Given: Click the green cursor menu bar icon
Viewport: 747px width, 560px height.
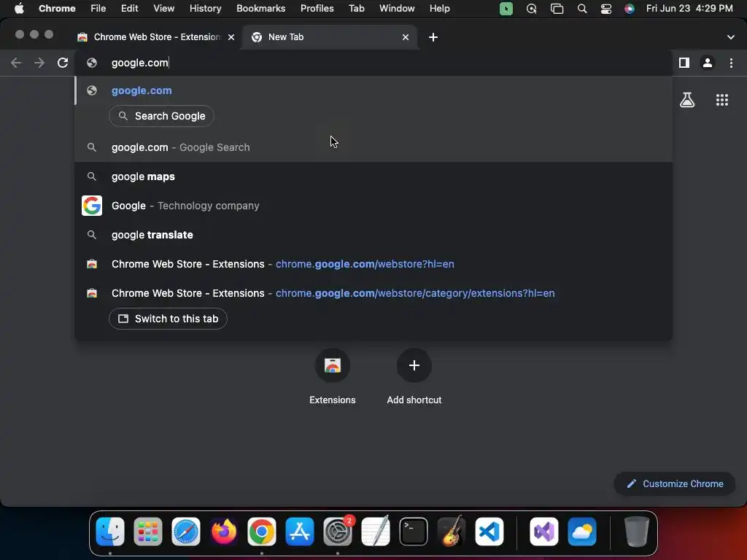Looking at the screenshot, I should [506, 9].
